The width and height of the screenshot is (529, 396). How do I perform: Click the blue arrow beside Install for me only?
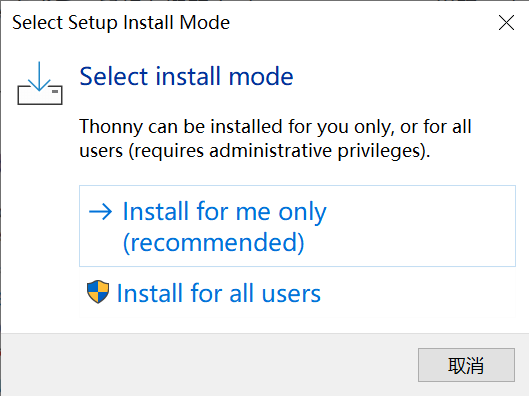pyautogui.click(x=100, y=212)
